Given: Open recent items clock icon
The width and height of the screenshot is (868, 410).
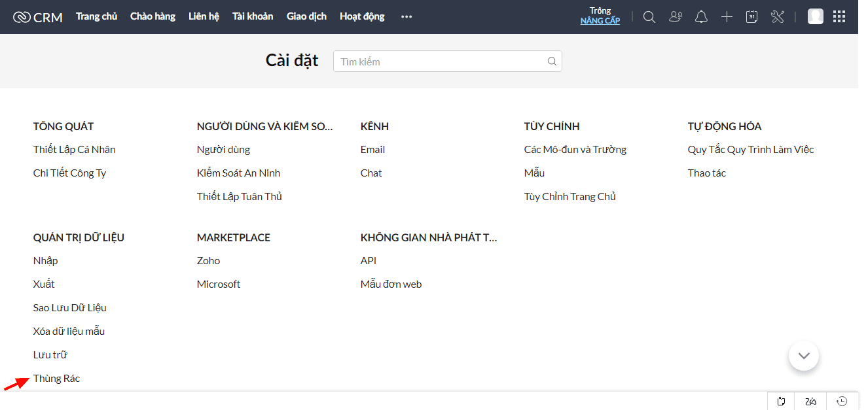Looking at the screenshot, I should click(842, 401).
